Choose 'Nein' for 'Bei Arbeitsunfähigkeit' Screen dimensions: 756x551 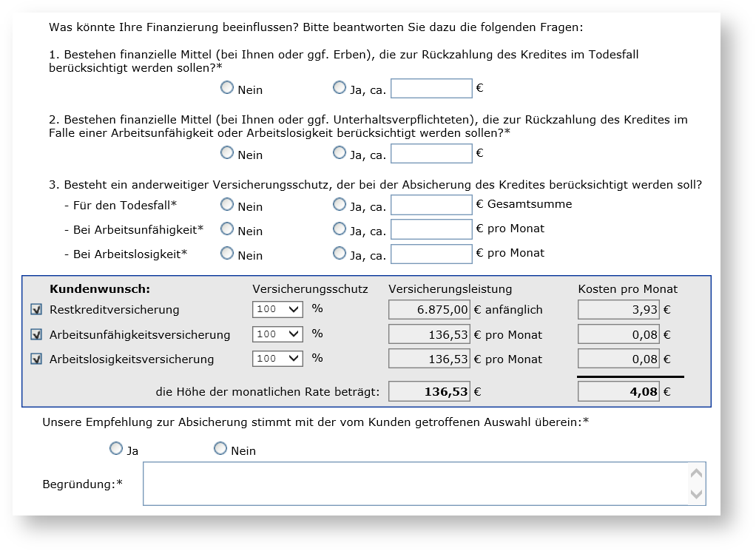[227, 229]
